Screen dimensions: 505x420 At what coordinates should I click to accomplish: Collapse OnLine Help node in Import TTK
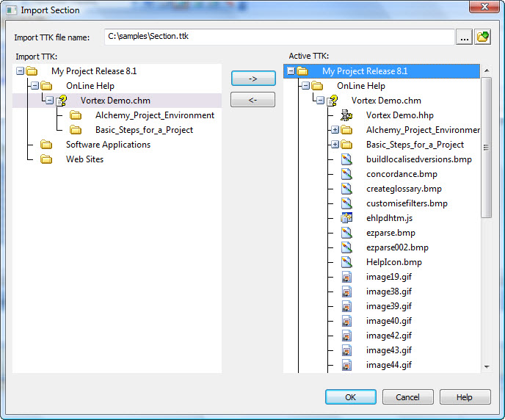point(34,86)
